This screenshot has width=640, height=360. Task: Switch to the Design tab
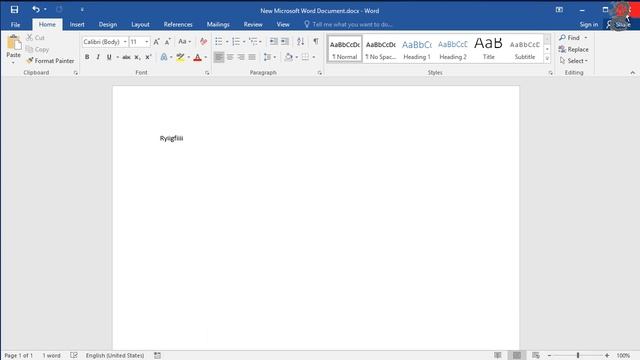108,24
